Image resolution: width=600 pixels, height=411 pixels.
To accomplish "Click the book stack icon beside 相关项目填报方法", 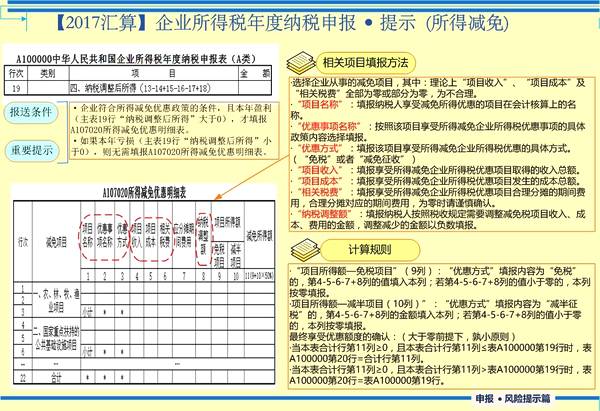I will coord(301,63).
